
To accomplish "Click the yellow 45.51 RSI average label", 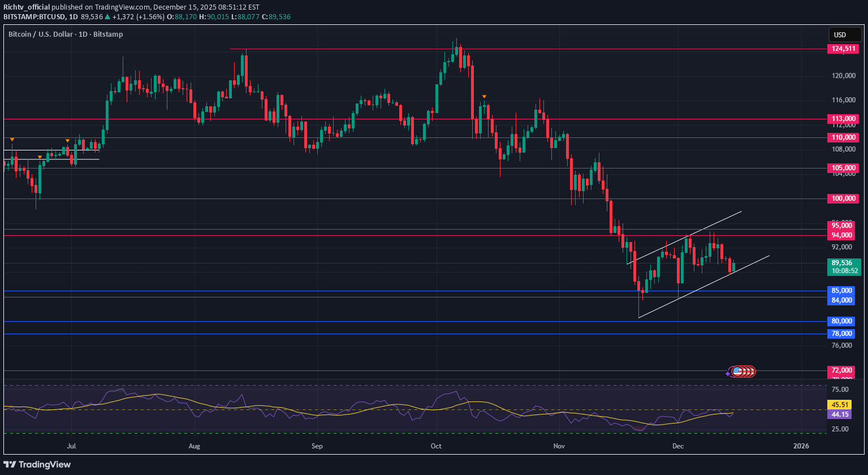I will pos(840,405).
